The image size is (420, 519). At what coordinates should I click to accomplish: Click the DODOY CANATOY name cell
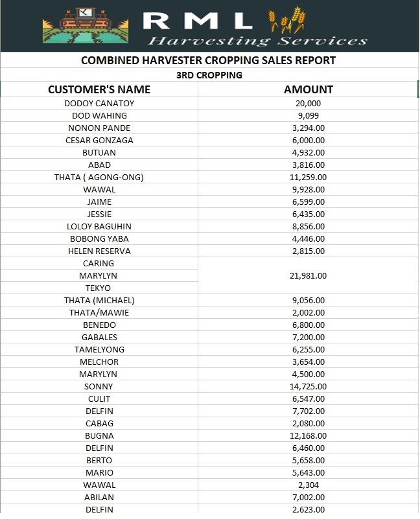[x=99, y=104]
